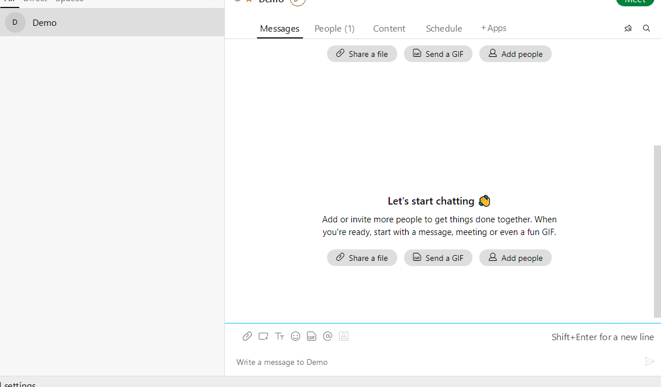The height and width of the screenshot is (387, 661).
Task: Search within the Demo space
Action: pyautogui.click(x=646, y=28)
